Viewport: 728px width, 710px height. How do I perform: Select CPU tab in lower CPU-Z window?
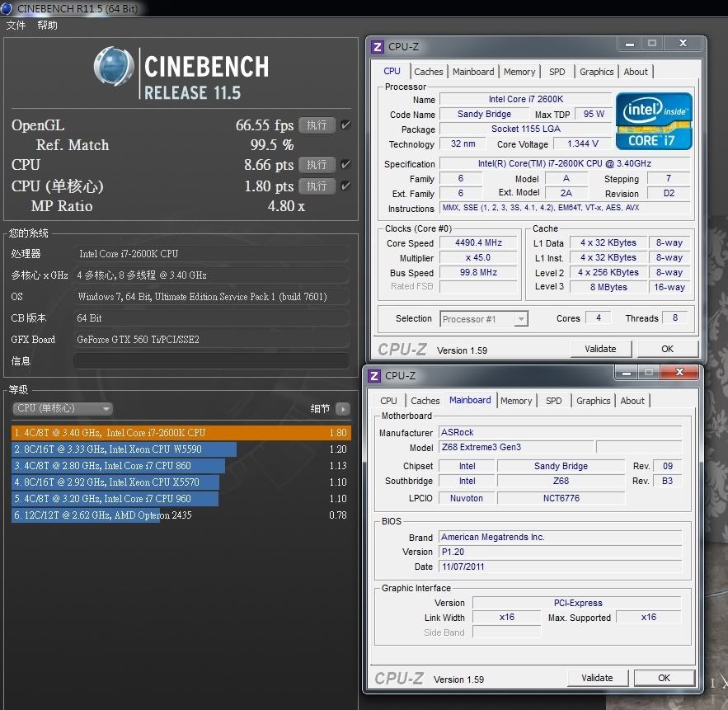[x=388, y=401]
